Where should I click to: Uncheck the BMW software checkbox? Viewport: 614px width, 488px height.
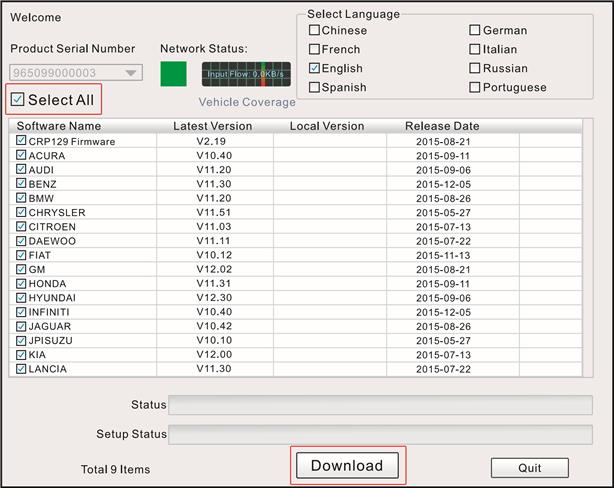21,198
